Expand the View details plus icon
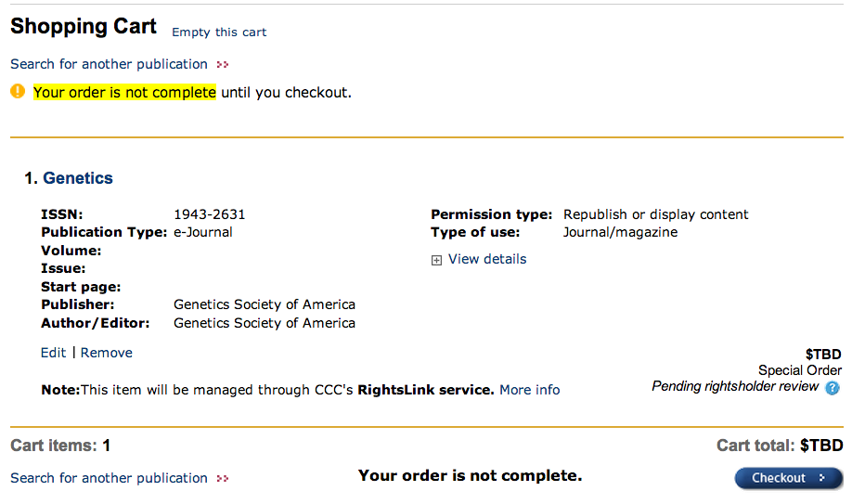This screenshot has width=852, height=504. click(x=436, y=261)
